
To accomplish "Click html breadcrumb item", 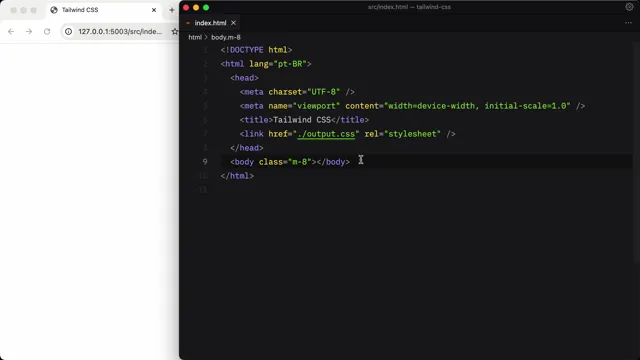I will [195, 37].
